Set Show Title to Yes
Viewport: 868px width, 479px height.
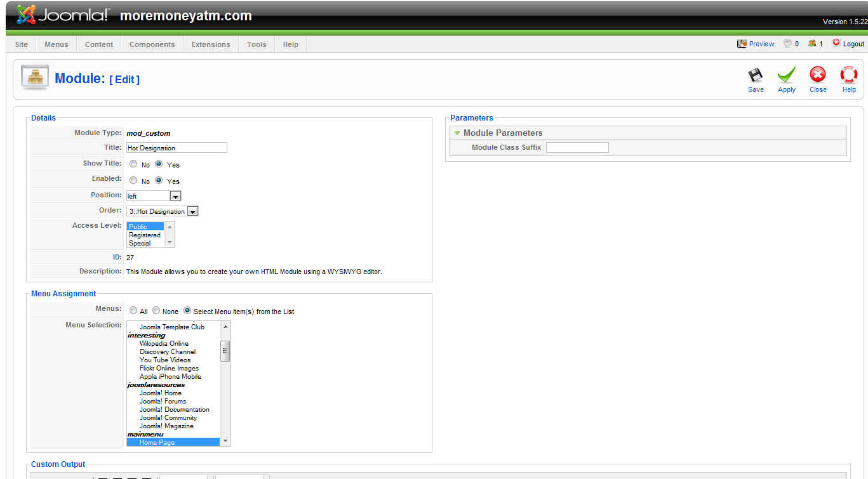click(x=159, y=164)
